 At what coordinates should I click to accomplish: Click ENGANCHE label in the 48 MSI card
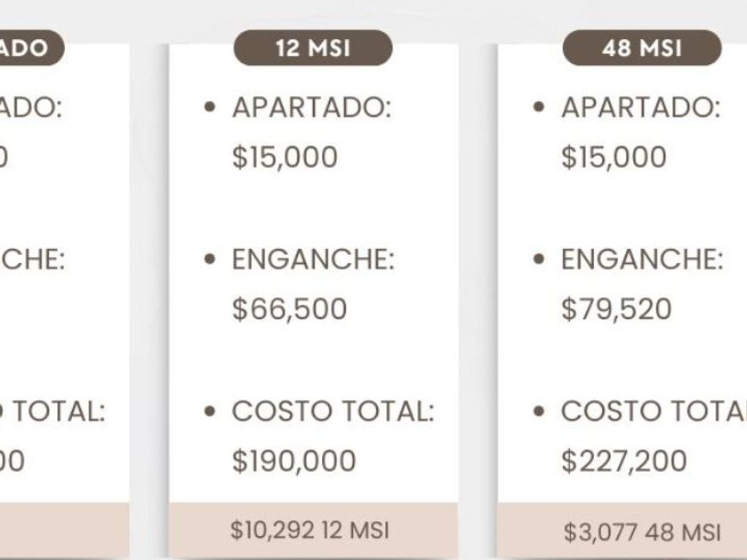tap(642, 260)
